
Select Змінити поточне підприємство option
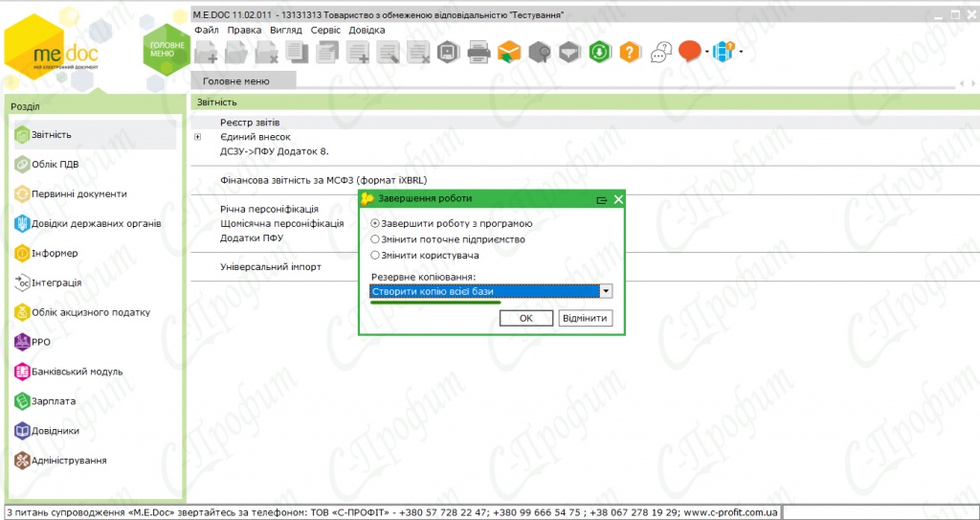(x=448, y=239)
